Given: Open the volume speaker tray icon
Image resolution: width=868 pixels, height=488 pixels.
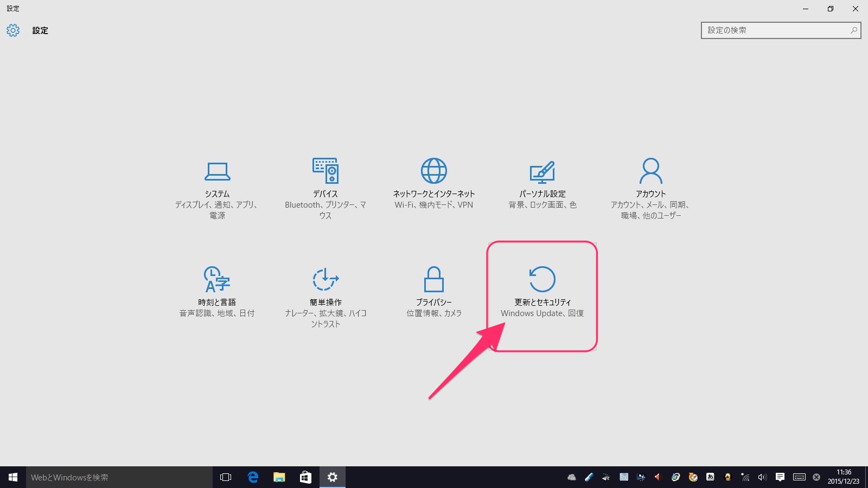Looking at the screenshot, I should click(762, 477).
